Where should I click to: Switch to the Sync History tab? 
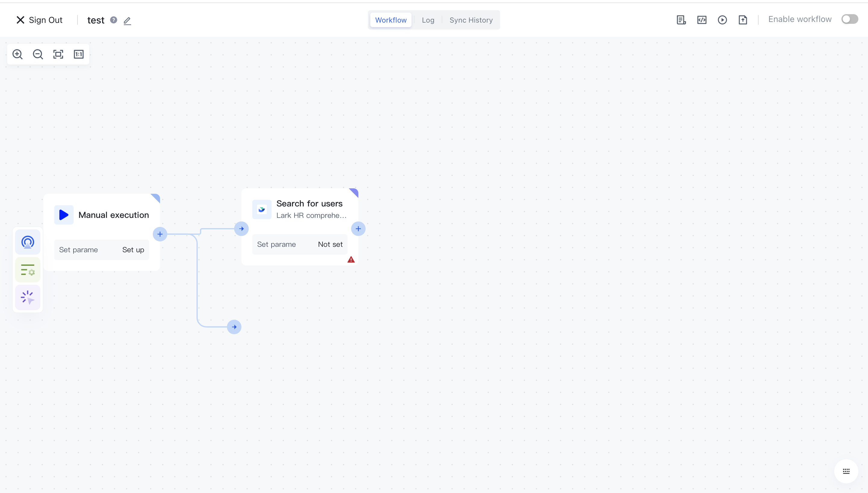pyautogui.click(x=471, y=20)
